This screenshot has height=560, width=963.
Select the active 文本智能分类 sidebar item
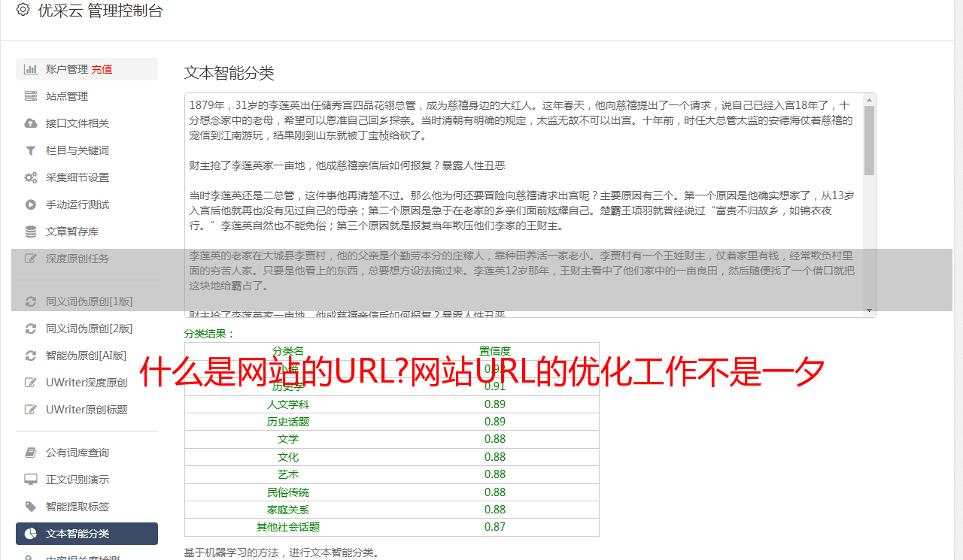point(87,534)
